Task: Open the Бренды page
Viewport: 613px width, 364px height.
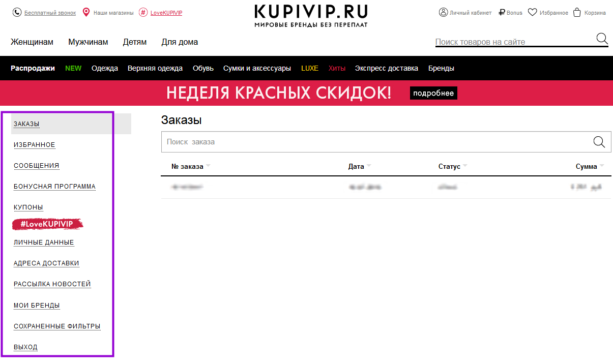Action: coord(441,68)
